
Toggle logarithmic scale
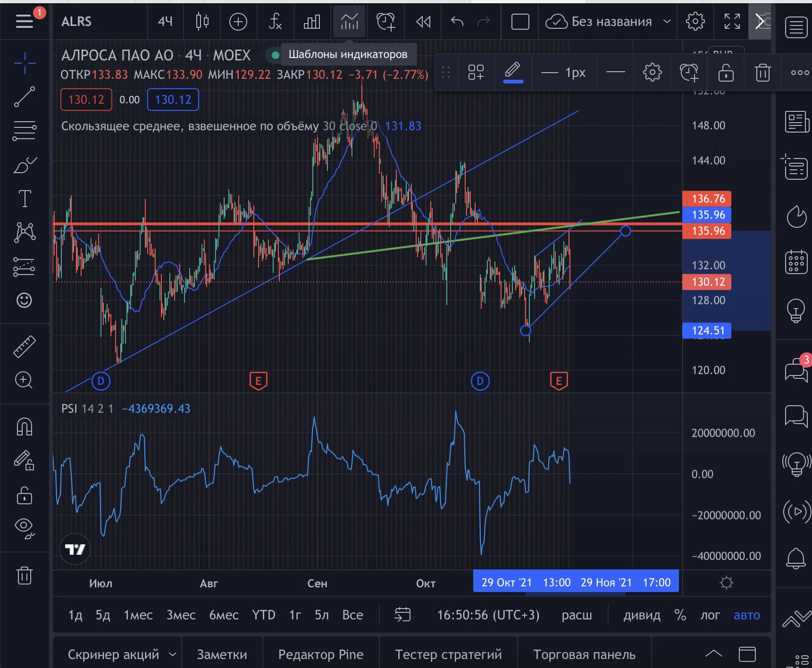(x=710, y=615)
